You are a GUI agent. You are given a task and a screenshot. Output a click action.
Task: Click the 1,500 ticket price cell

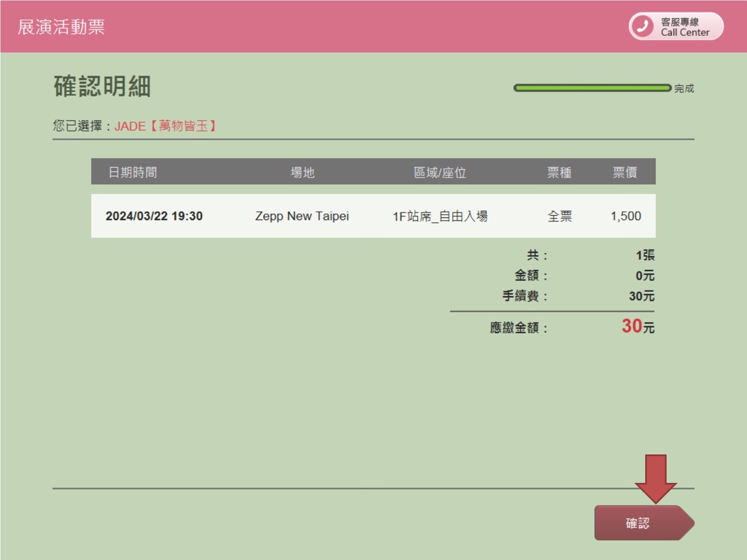pyautogui.click(x=626, y=216)
